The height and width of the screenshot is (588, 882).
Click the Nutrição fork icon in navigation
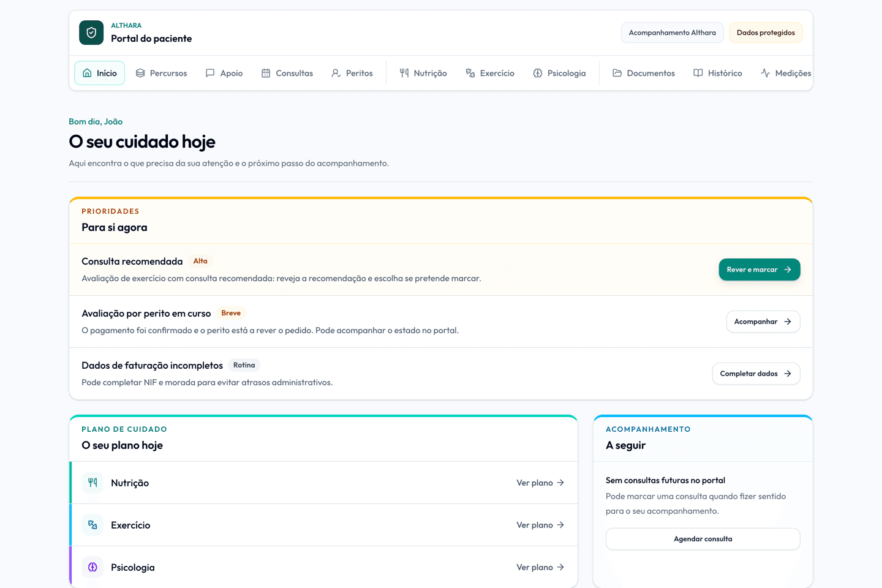[x=404, y=73]
